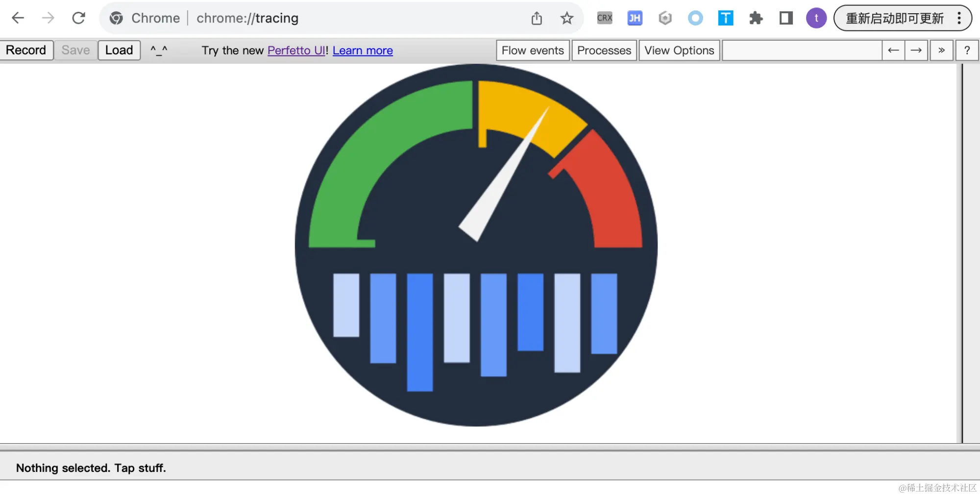980x496 pixels.
Task: Open the Extensions puzzle piece menu
Action: tap(756, 18)
